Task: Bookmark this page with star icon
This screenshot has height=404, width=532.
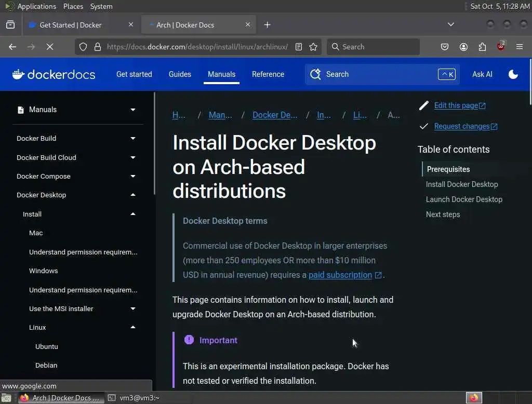Action: coord(313,47)
